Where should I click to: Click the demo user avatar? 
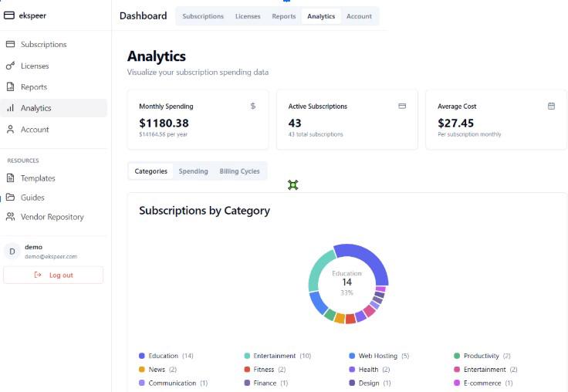[x=12, y=251]
